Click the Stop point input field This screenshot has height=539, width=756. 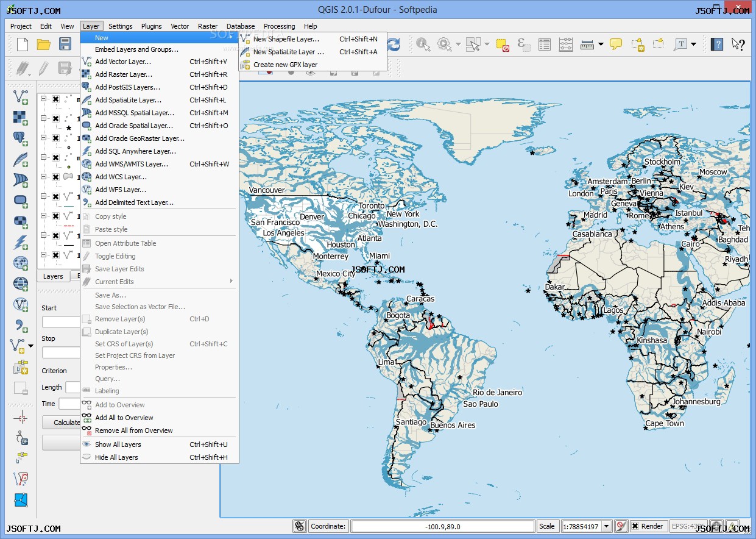61,352
